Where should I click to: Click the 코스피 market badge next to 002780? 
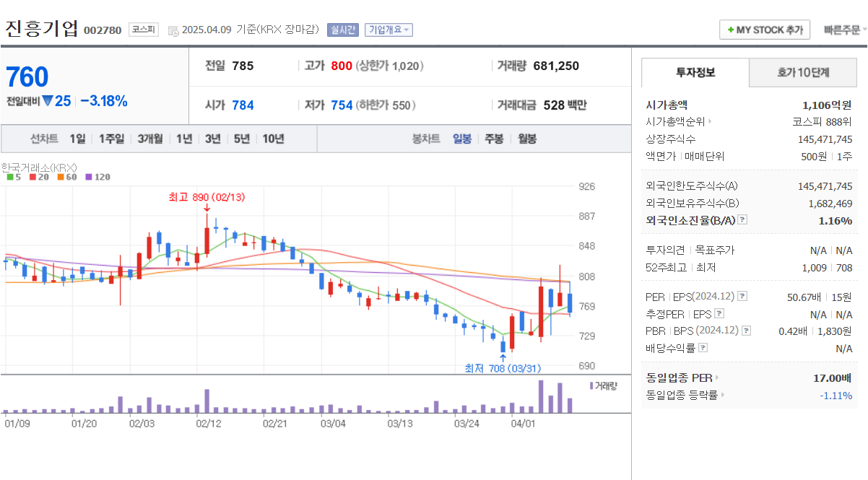click(142, 30)
